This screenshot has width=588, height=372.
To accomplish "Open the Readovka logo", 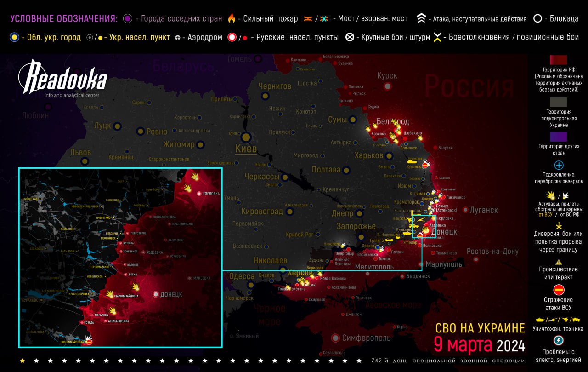I will click(62, 79).
